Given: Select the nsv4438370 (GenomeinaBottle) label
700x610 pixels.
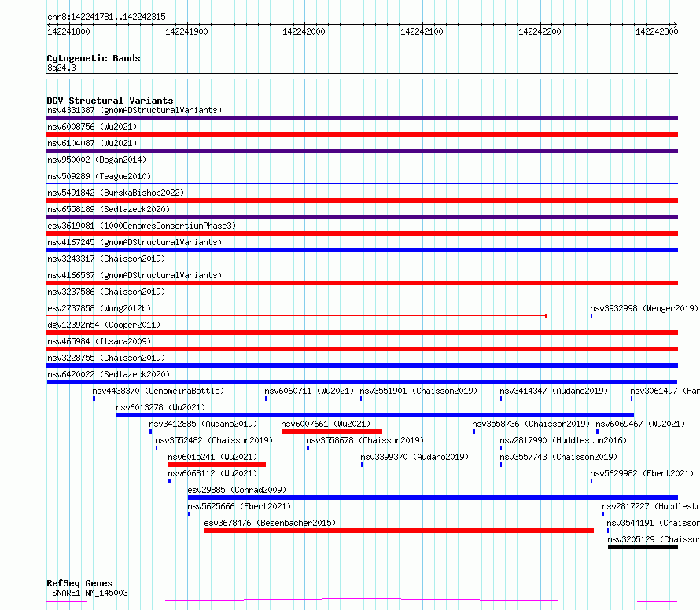Looking at the screenshot, I should (158, 391).
